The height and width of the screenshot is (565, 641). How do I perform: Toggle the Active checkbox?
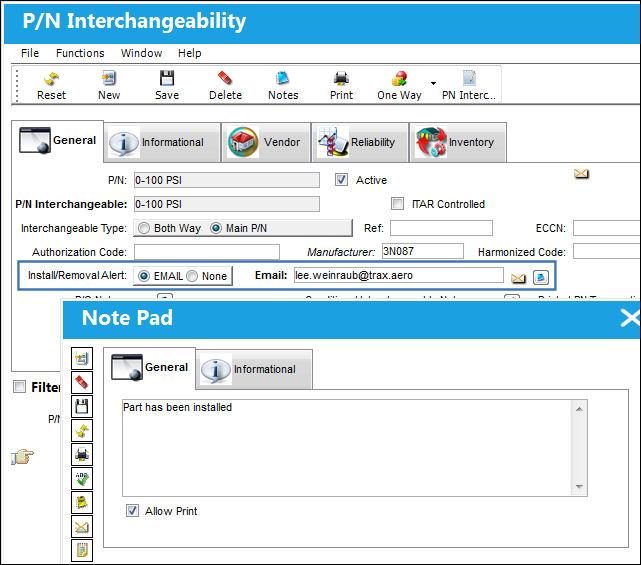click(x=341, y=179)
